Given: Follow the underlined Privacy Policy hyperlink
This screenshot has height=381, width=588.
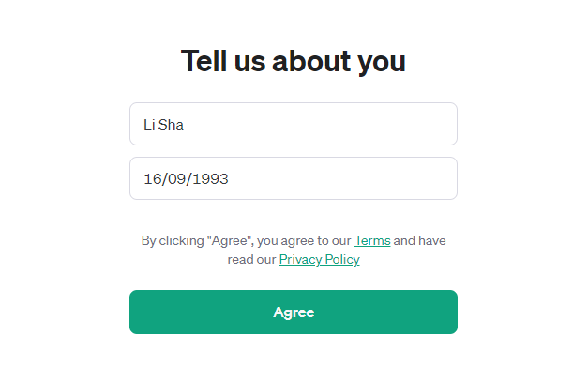Looking at the screenshot, I should (x=319, y=259).
